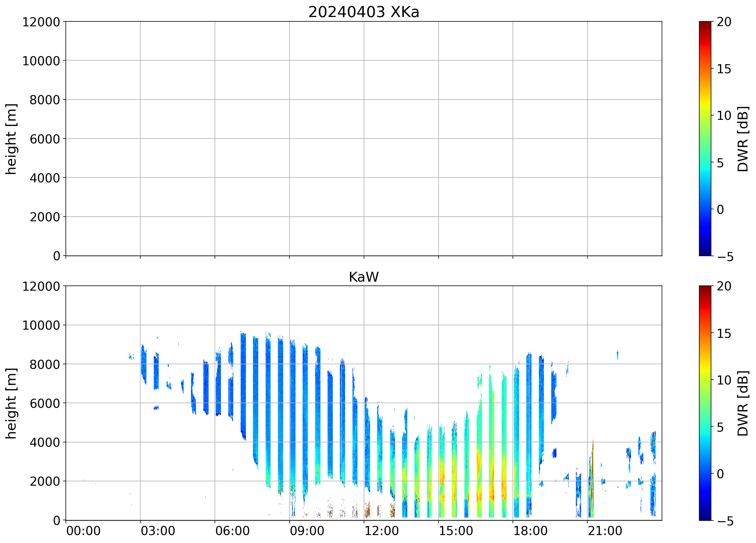Click the '09:00' time axis label
756x543 pixels.
pyautogui.click(x=307, y=531)
